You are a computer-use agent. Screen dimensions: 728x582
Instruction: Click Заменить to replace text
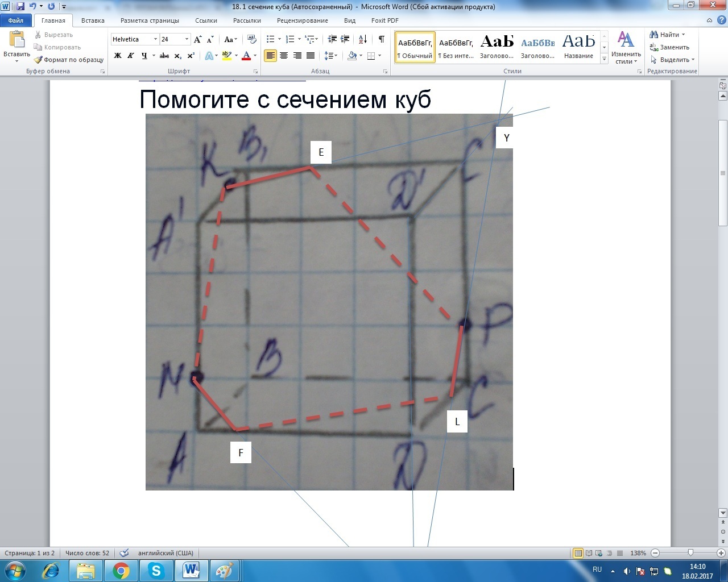coord(670,47)
